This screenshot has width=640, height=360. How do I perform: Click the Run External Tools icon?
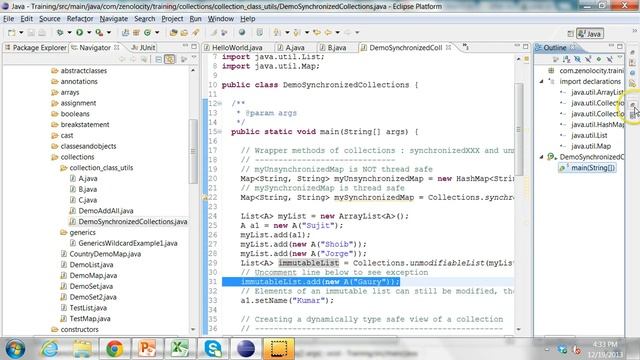coord(99,33)
